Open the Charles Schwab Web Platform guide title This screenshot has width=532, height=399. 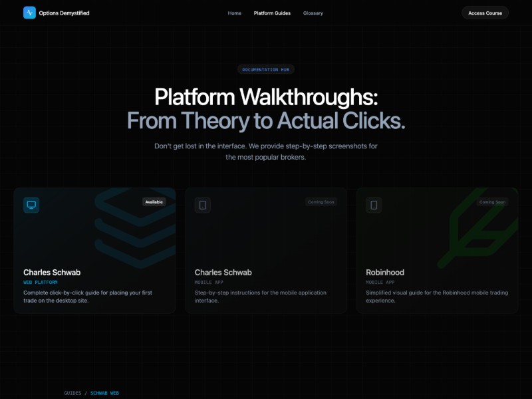[52, 273]
